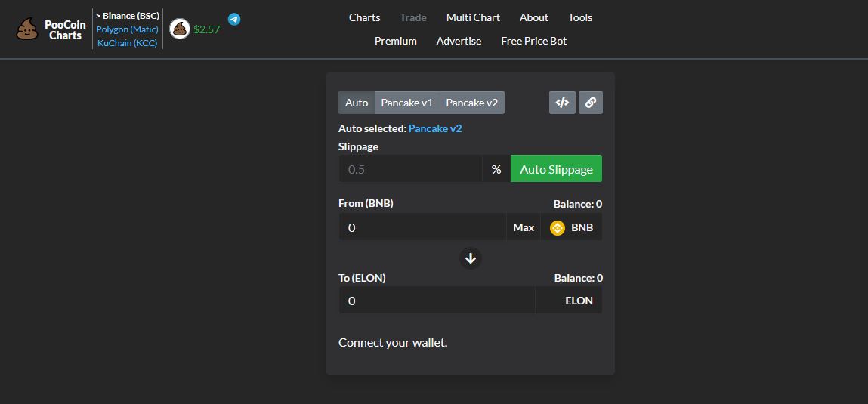This screenshot has width=868, height=404.
Task: Click the $2.57 price text
Action: pyautogui.click(x=206, y=30)
